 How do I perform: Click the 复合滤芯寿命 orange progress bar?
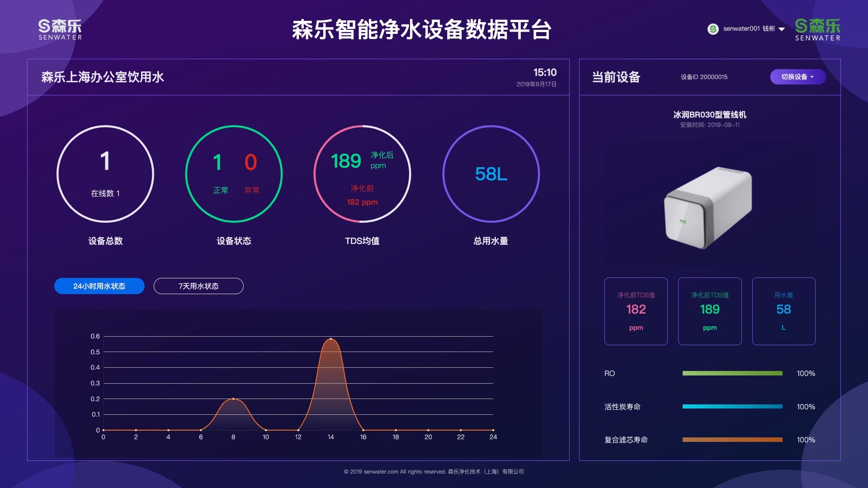(x=732, y=440)
